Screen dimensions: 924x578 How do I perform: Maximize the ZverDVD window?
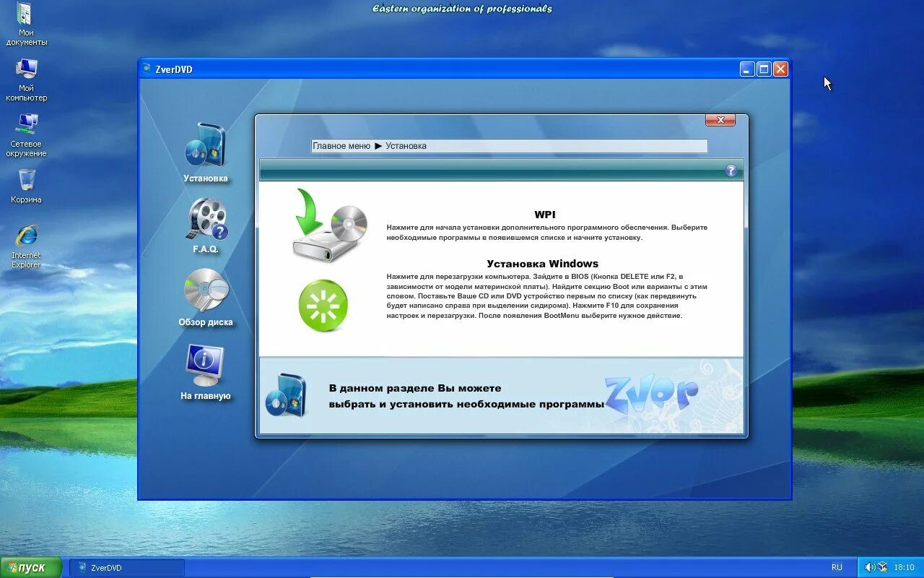point(764,69)
